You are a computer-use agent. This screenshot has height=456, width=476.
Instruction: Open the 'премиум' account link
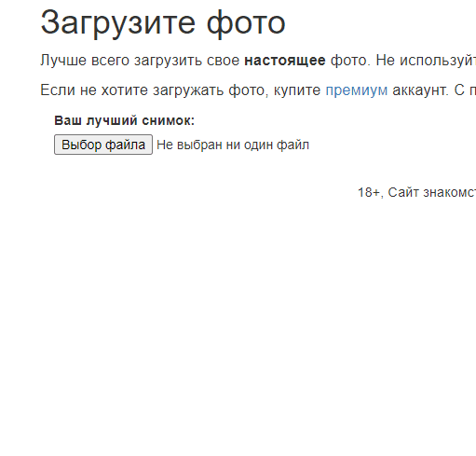pos(357,90)
